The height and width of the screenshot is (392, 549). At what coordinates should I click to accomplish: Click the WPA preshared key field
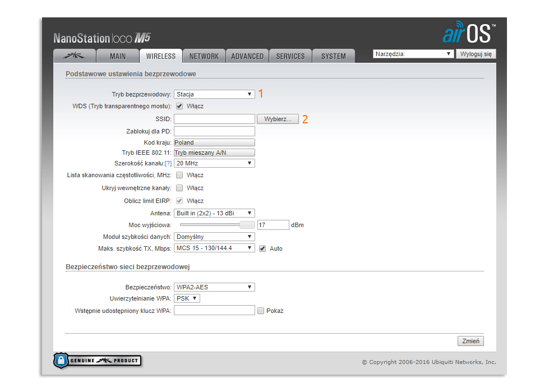pyautogui.click(x=214, y=311)
